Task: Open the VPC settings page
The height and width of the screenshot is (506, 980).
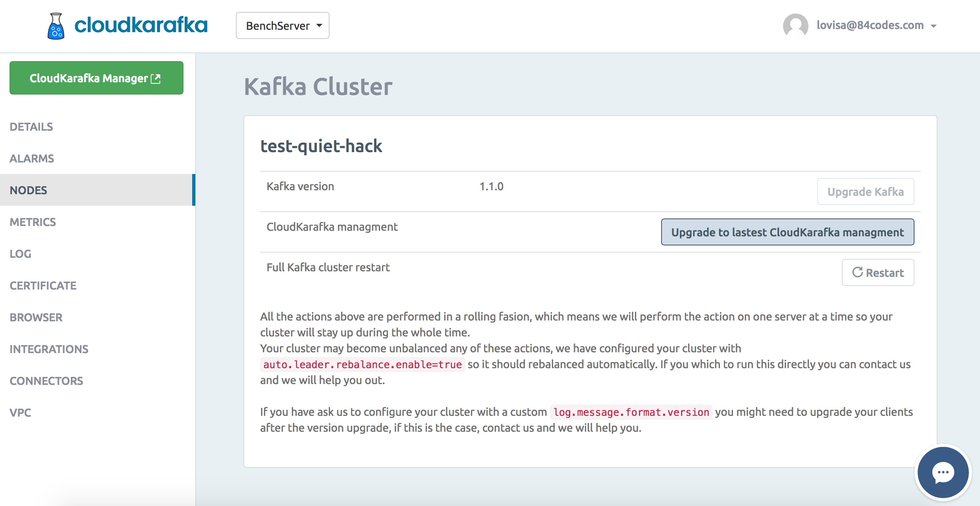Action: [x=20, y=413]
